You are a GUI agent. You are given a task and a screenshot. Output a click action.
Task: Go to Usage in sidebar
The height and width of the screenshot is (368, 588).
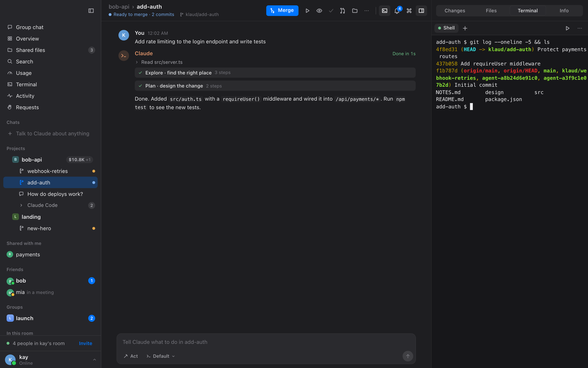50,73
